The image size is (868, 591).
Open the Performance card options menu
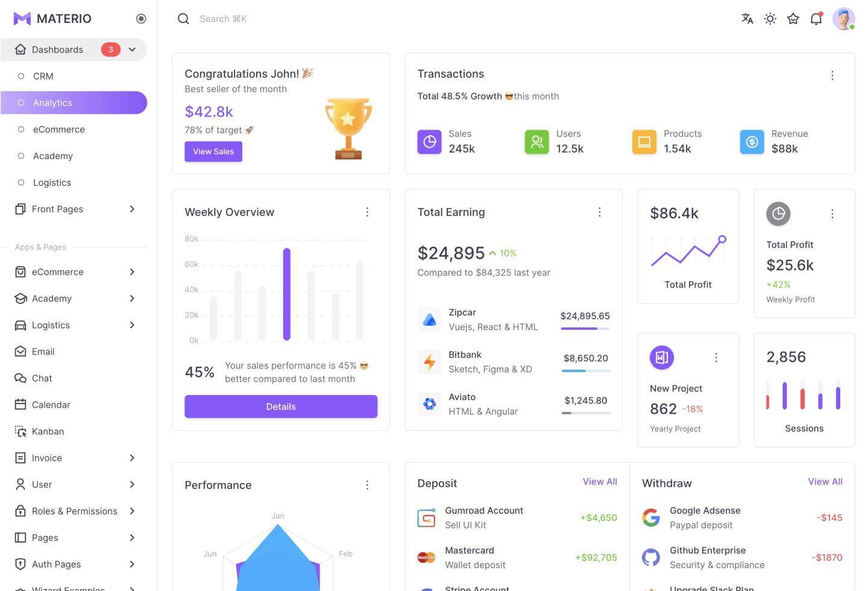[x=367, y=485]
